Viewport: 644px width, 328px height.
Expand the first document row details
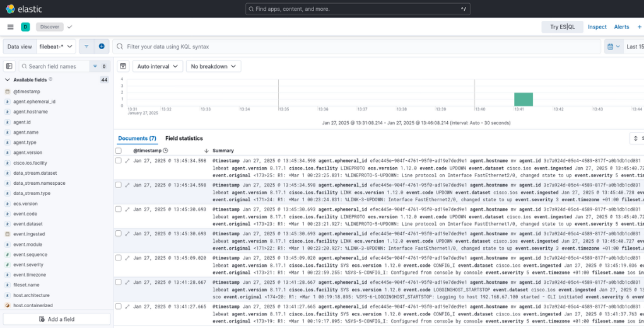point(127,161)
